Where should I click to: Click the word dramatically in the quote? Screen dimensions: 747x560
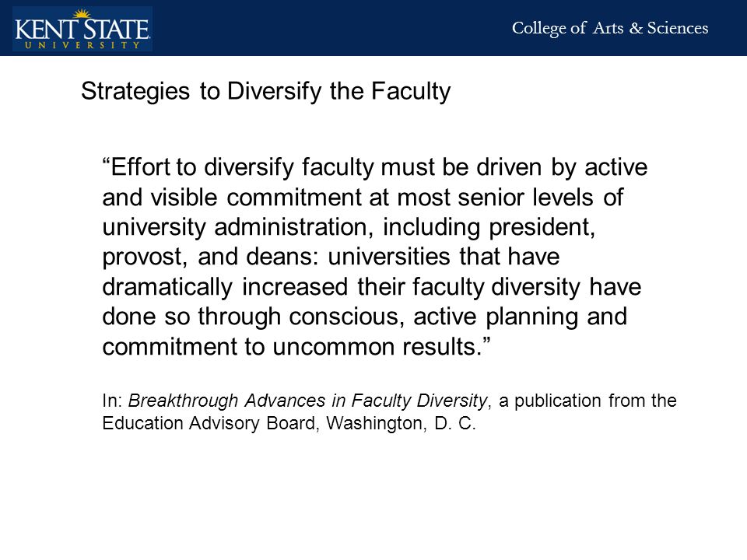coord(167,288)
